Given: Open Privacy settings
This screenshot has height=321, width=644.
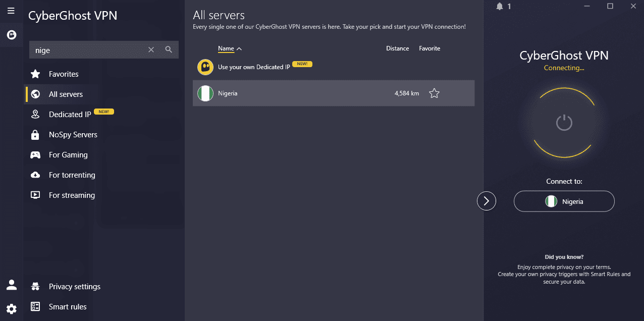Looking at the screenshot, I should coord(74,287).
